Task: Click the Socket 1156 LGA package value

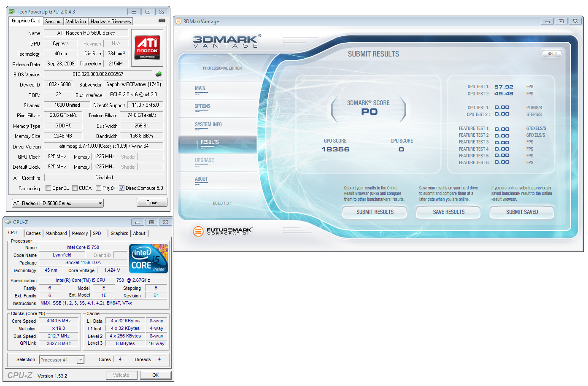Action: point(83,262)
